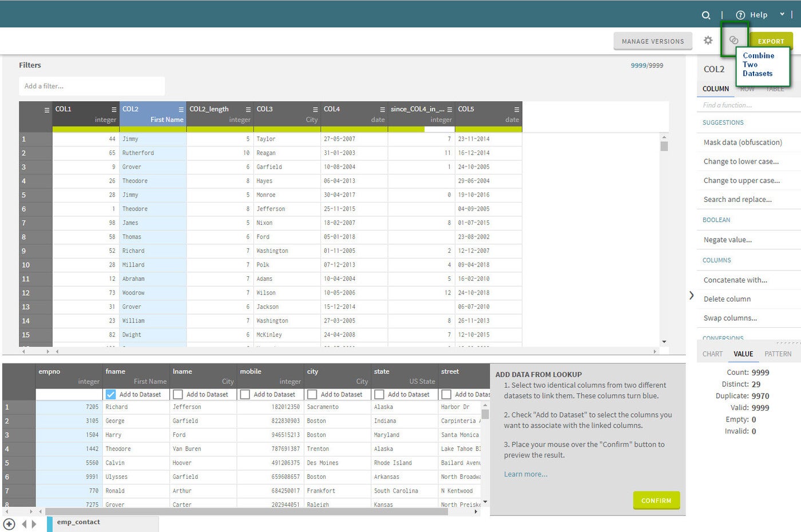The image size is (801, 532).
Task: Click lookup grid scroll down arrow
Action: 485,502
